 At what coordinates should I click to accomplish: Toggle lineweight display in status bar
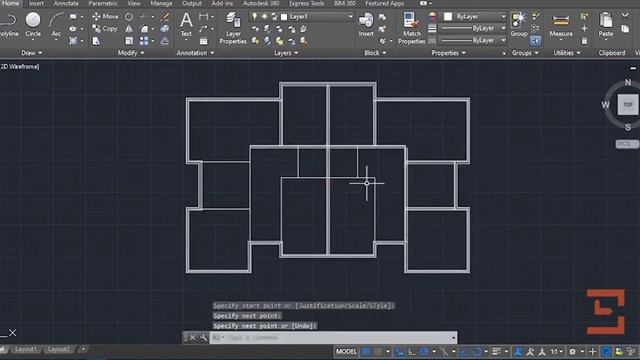coord(496,351)
